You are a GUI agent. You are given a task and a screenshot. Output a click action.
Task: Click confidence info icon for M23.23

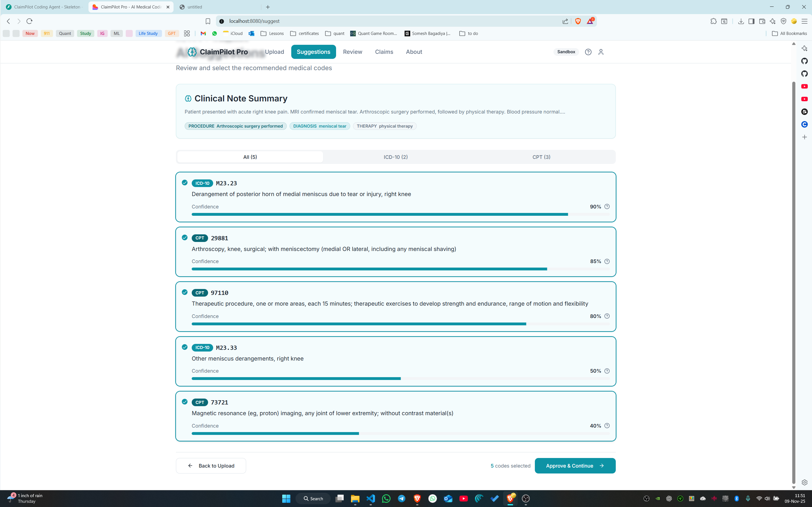(607, 206)
